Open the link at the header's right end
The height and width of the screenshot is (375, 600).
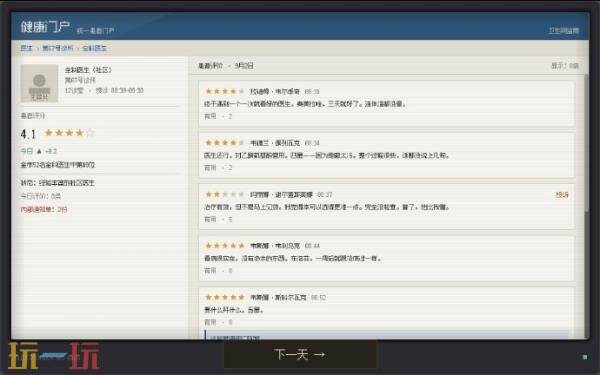[564, 31]
